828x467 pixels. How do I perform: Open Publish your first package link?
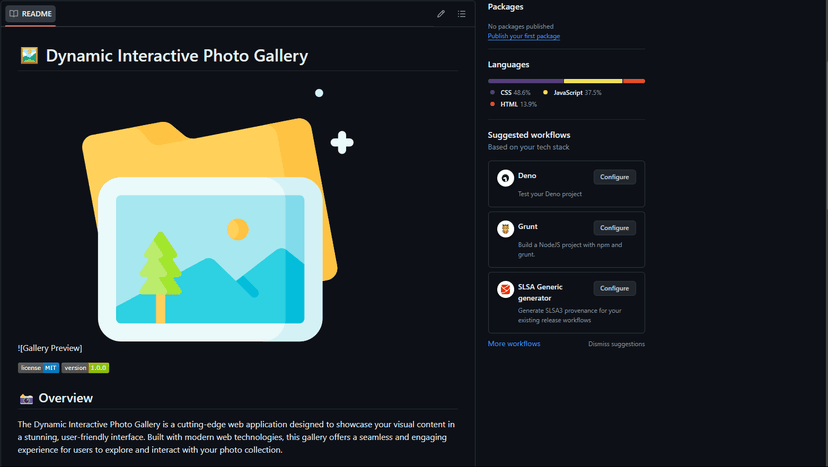(x=523, y=36)
